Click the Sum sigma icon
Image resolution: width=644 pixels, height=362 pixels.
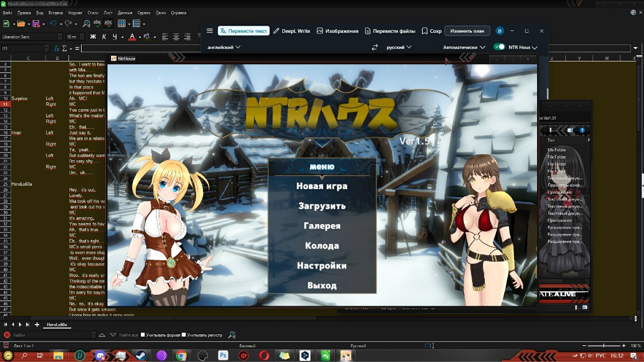64,48
